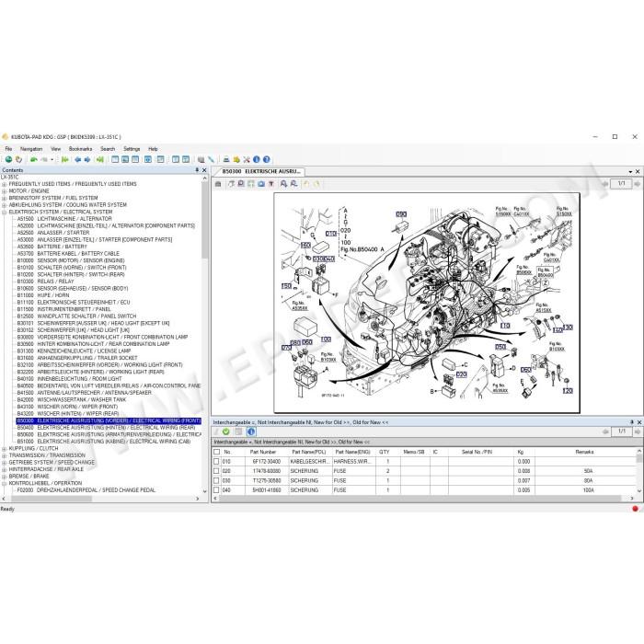Tick checkbox for part row 010
Viewport: 644px width, 644px height.
coord(216,461)
